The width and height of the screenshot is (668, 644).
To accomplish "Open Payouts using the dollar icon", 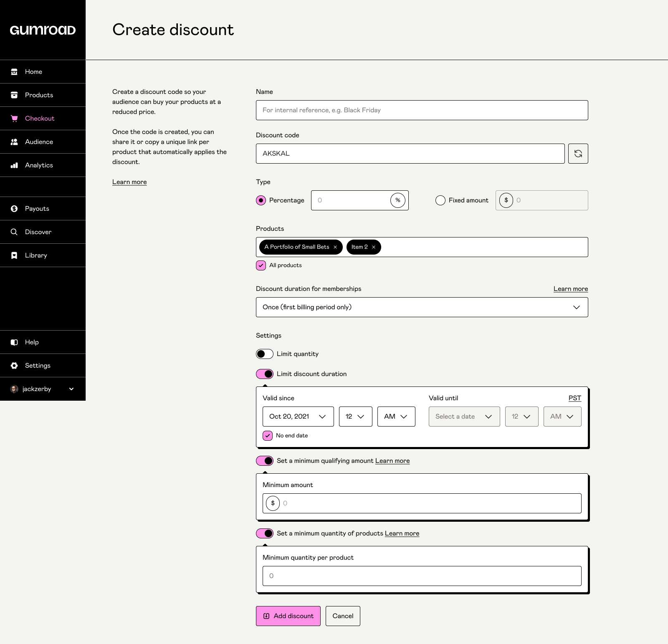I will click(x=14, y=208).
